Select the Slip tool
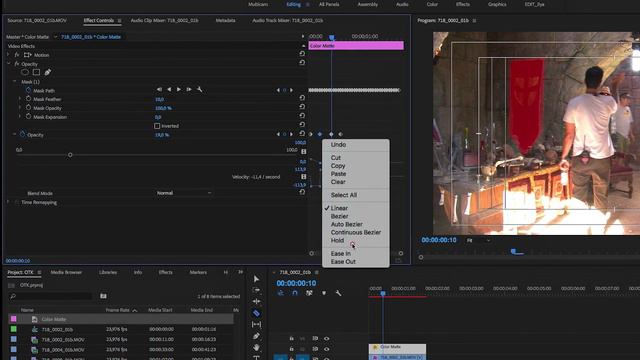Screen dimensions: 640x360 tap(256, 324)
